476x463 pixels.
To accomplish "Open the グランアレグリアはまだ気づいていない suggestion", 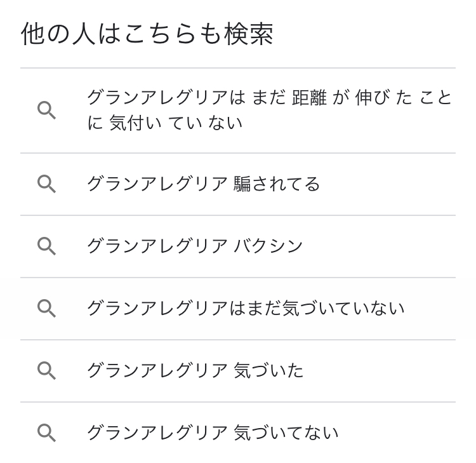I will pyautogui.click(x=245, y=308).
